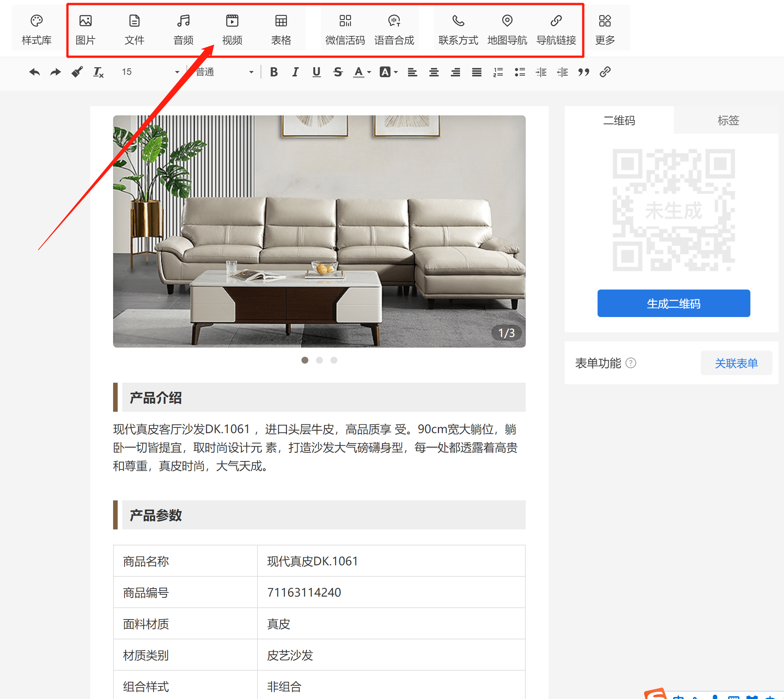
Task: Switch to the 标签 tab
Action: tap(728, 120)
